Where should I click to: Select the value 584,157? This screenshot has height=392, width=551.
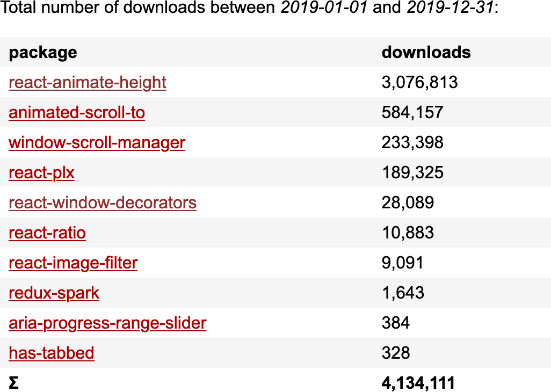click(412, 113)
